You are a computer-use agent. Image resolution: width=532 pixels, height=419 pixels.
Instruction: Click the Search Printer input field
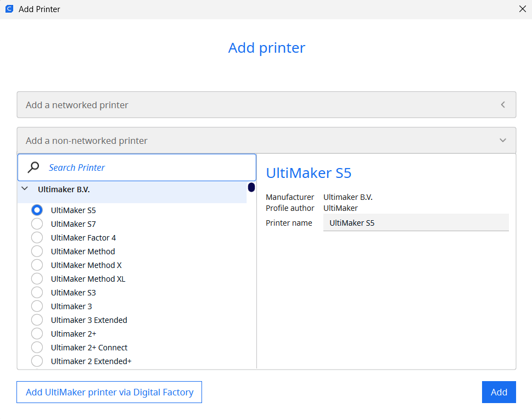148,167
